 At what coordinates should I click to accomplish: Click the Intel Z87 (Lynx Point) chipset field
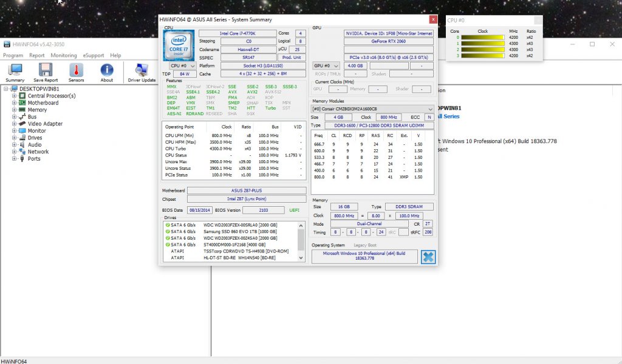247,199
